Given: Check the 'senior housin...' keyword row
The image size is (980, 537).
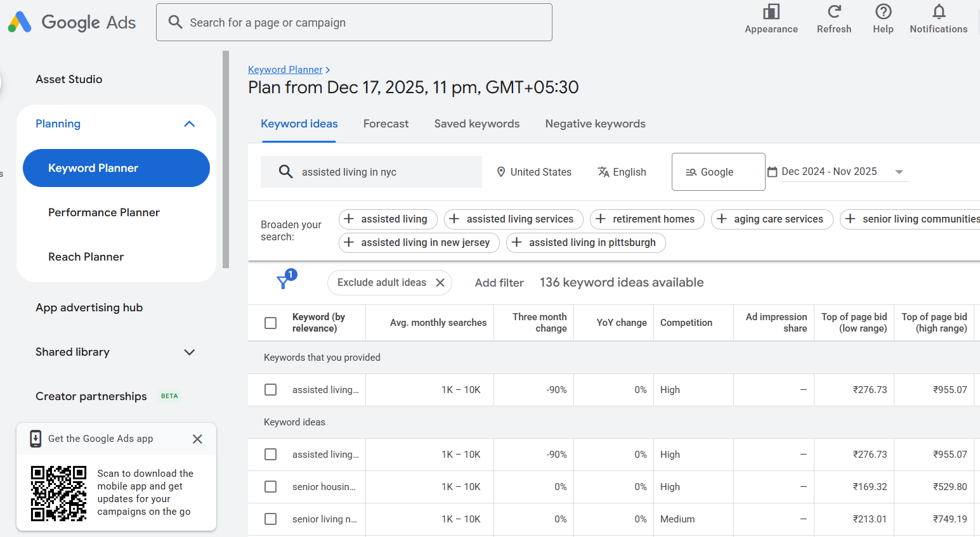Looking at the screenshot, I should click(271, 487).
